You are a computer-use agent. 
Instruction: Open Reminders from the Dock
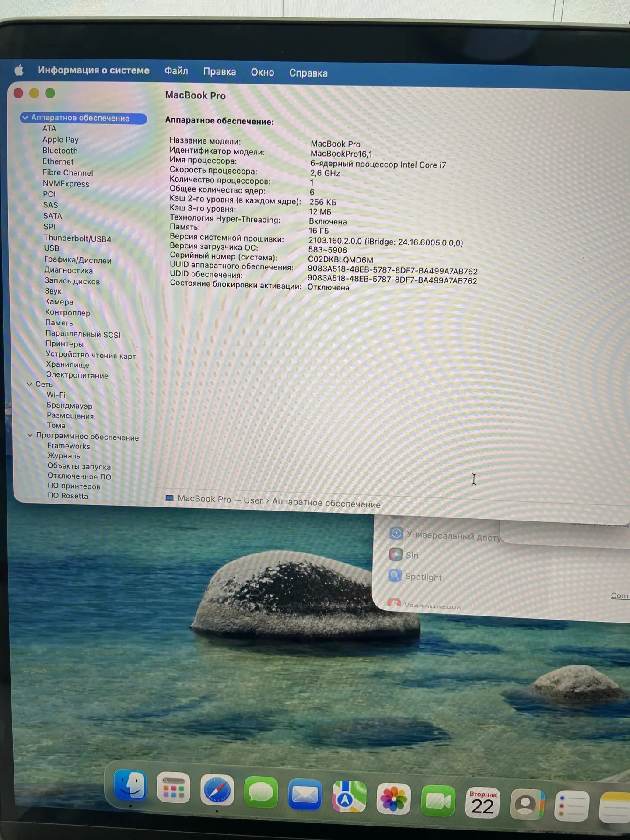[x=572, y=806]
